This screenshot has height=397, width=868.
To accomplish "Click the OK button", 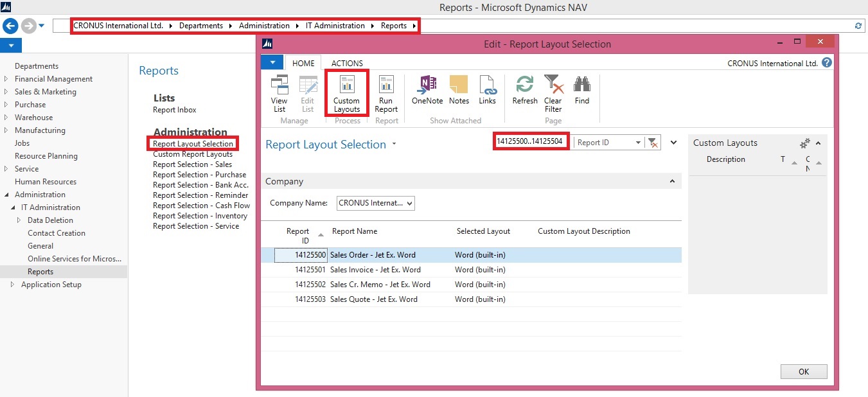I will click(x=804, y=371).
